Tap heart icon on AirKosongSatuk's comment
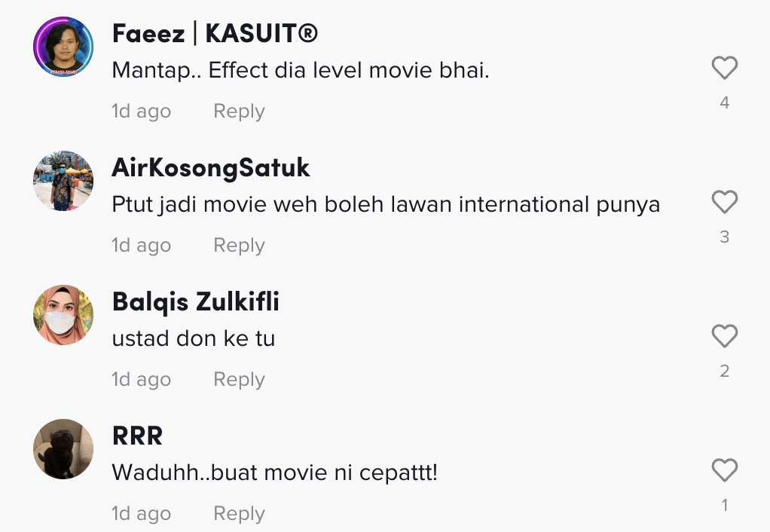The image size is (770, 532). (x=724, y=202)
